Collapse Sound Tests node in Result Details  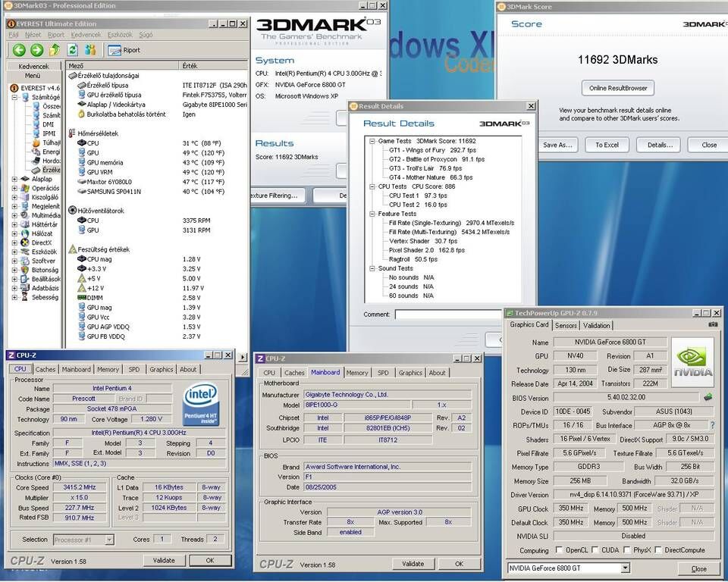click(372, 268)
